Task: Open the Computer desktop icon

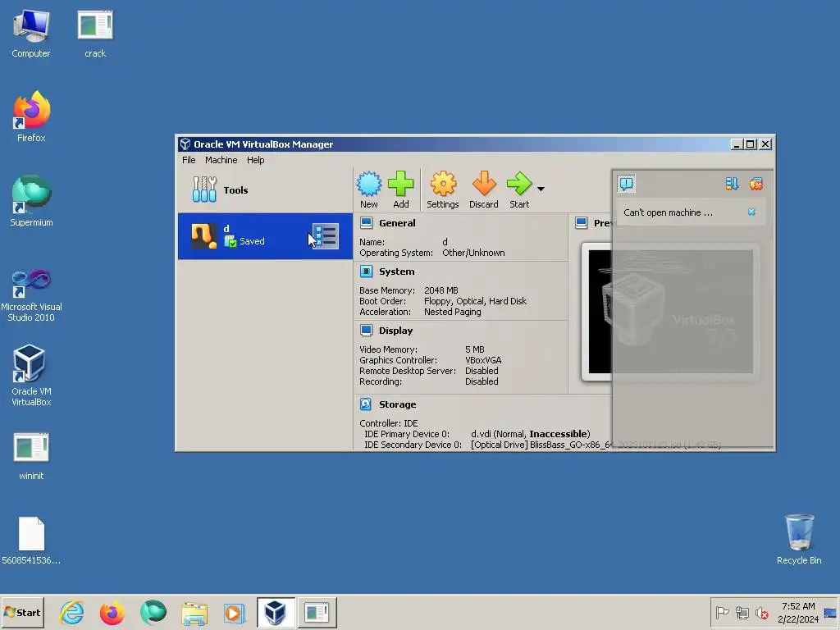Action: pos(31,34)
